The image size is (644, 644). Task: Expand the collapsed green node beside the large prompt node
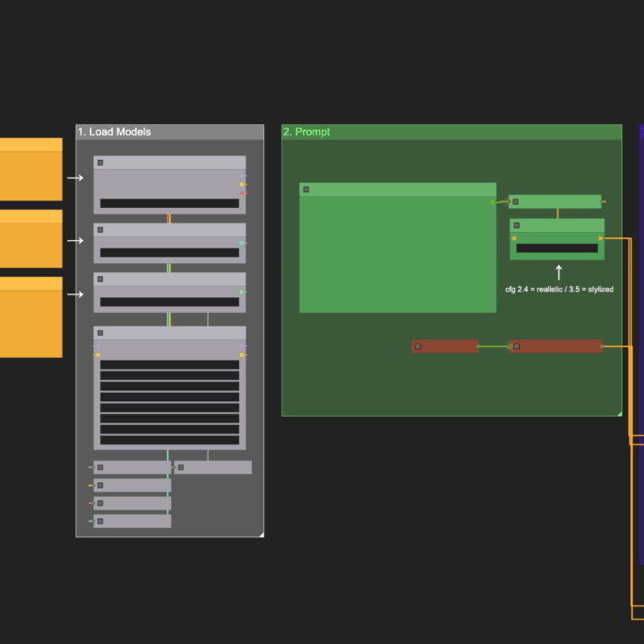click(x=515, y=201)
